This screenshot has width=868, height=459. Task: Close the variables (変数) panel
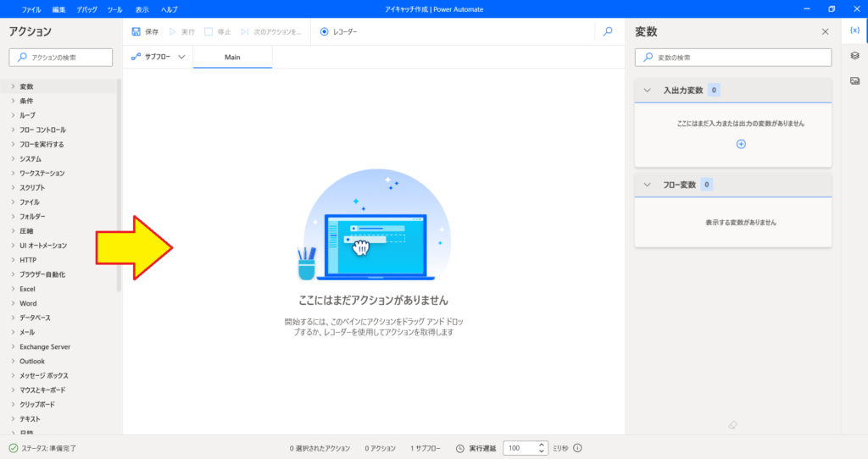[826, 31]
